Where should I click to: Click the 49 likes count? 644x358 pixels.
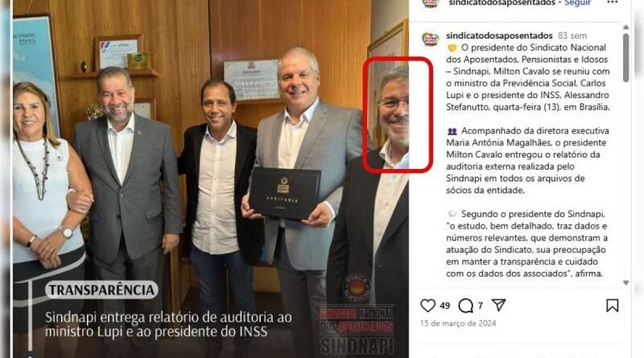click(x=445, y=306)
